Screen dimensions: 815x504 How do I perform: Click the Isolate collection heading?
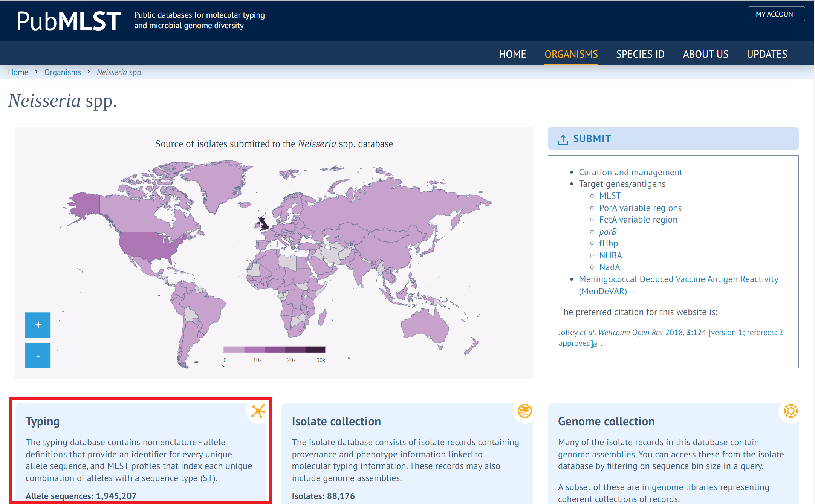pos(336,422)
